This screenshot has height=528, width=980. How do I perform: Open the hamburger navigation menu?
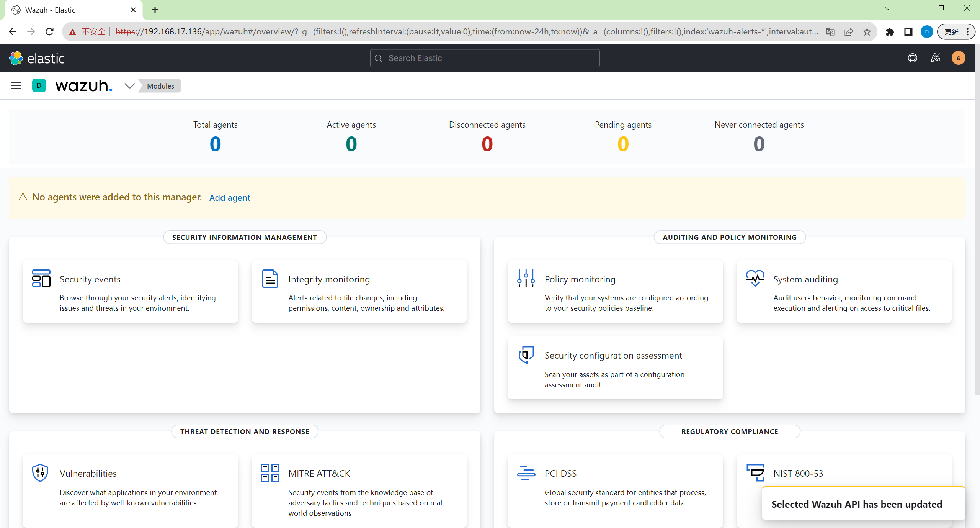[16, 85]
